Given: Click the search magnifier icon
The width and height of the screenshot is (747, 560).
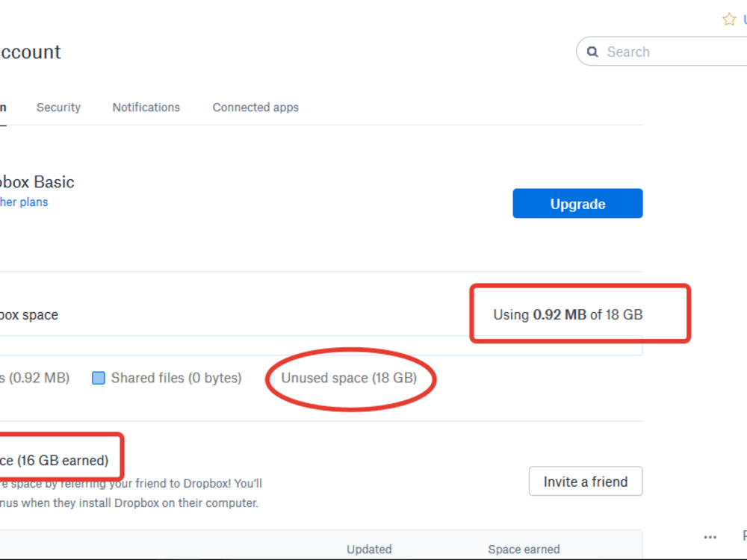Looking at the screenshot, I should [x=592, y=52].
